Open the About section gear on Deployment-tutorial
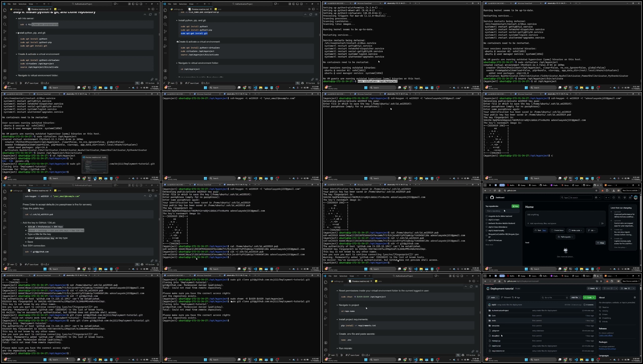 [635, 297]
